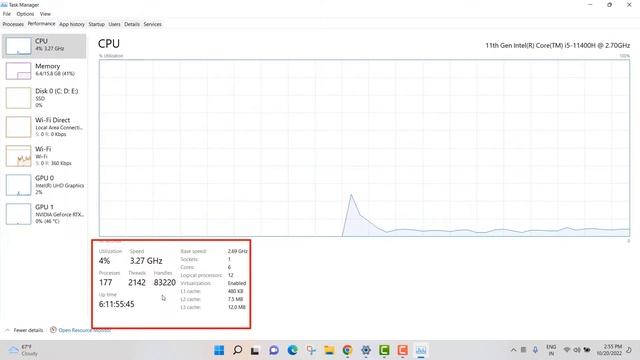Click the L2 cache 7.5 MB value
Image resolution: width=640 pixels, height=360 pixels.
click(x=236, y=299)
